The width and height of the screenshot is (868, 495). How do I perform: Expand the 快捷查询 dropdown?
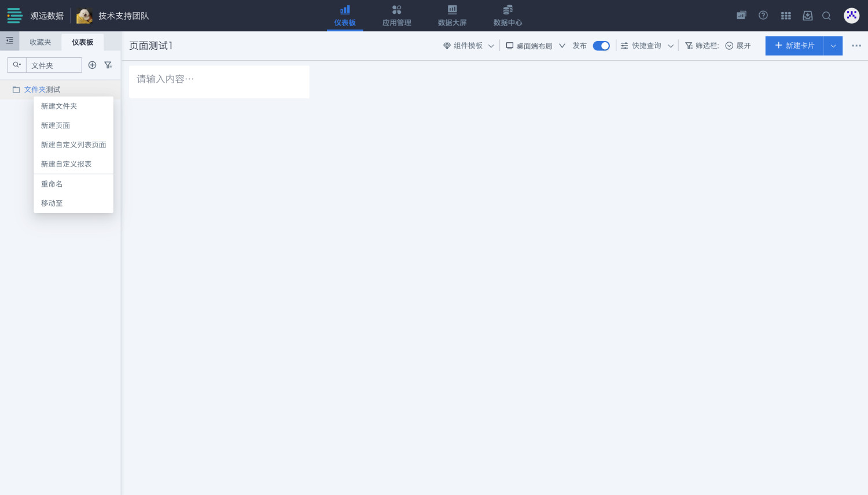click(x=647, y=46)
